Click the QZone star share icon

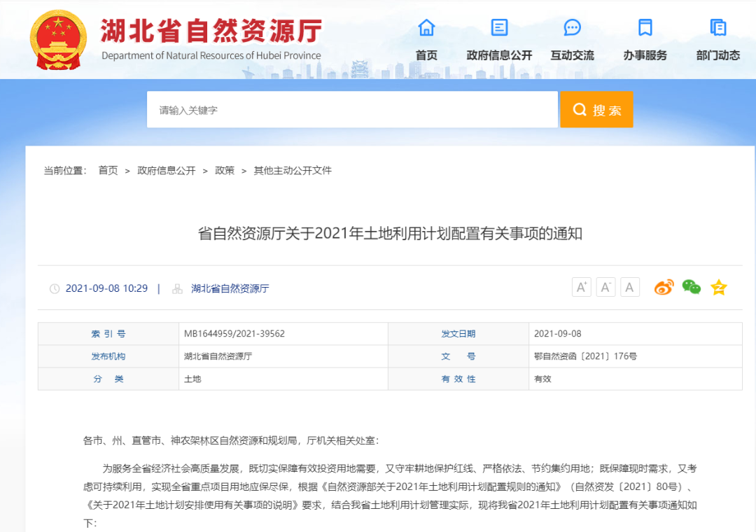click(717, 286)
